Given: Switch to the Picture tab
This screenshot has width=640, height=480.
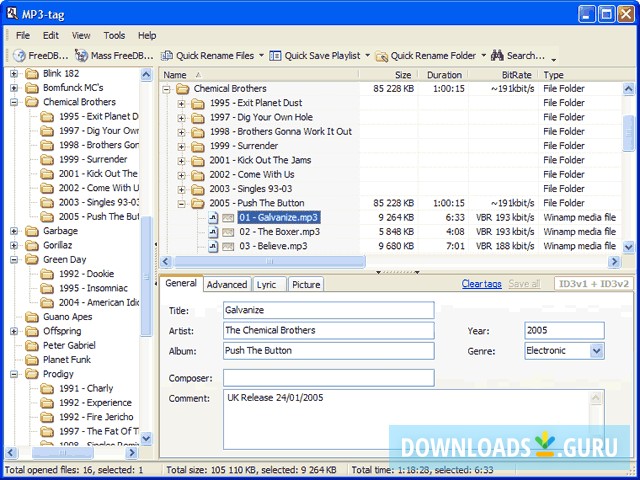Looking at the screenshot, I should tap(306, 285).
